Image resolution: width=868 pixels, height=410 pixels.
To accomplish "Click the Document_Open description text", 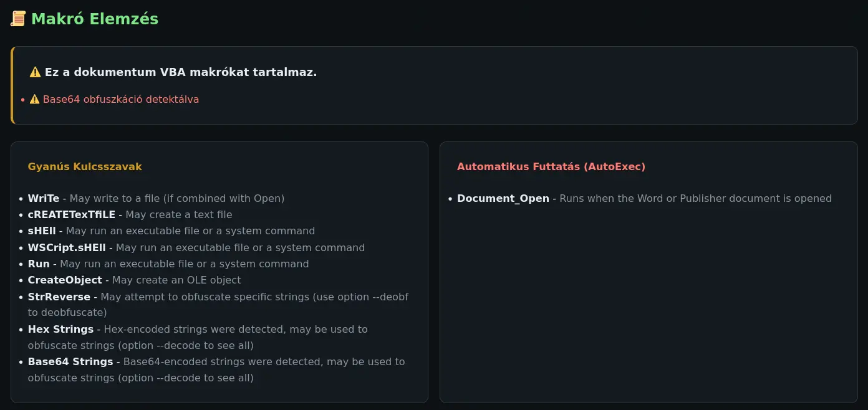I will coord(695,199).
